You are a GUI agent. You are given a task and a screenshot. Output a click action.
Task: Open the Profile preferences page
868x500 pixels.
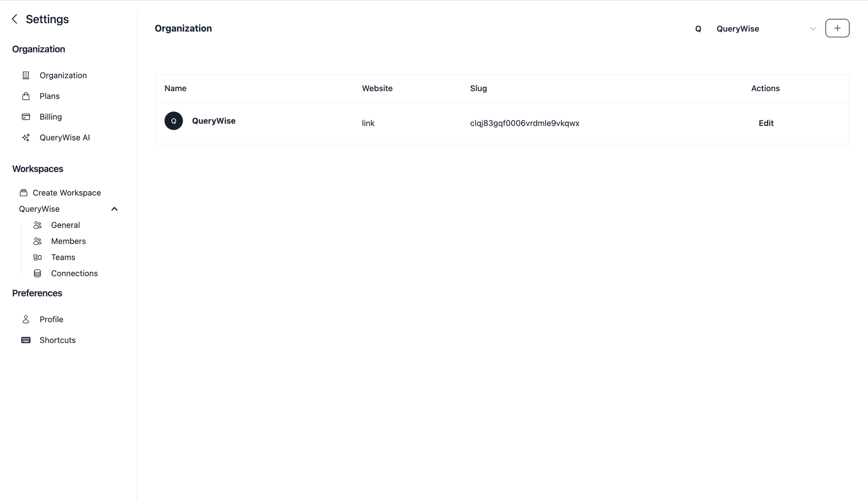tap(51, 319)
